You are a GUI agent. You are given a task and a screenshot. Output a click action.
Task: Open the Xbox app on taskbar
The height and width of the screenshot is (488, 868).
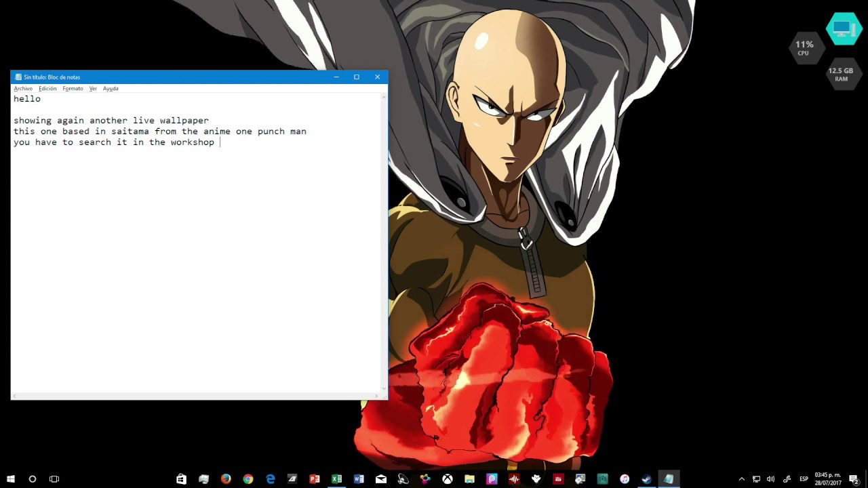pos(448,479)
